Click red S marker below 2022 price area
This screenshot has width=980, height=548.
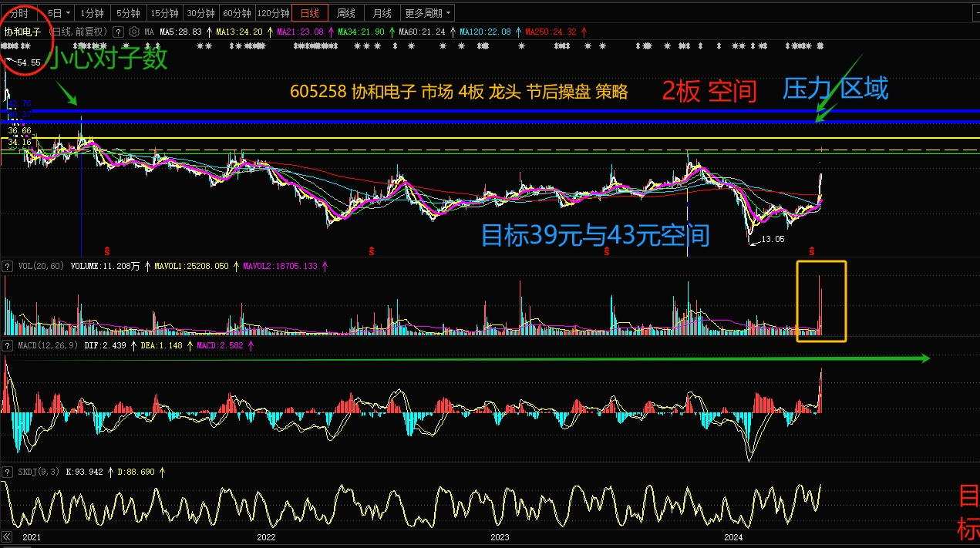tap(371, 250)
